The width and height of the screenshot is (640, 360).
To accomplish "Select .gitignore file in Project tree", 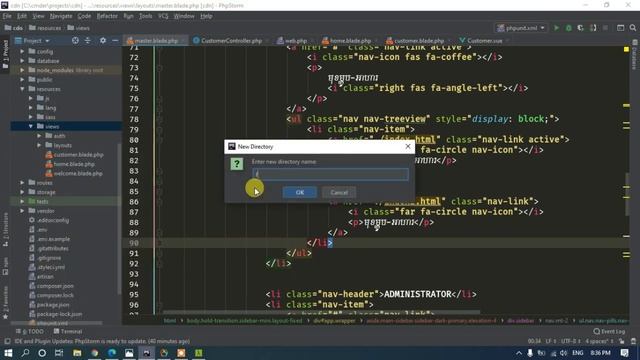I will [45, 258].
